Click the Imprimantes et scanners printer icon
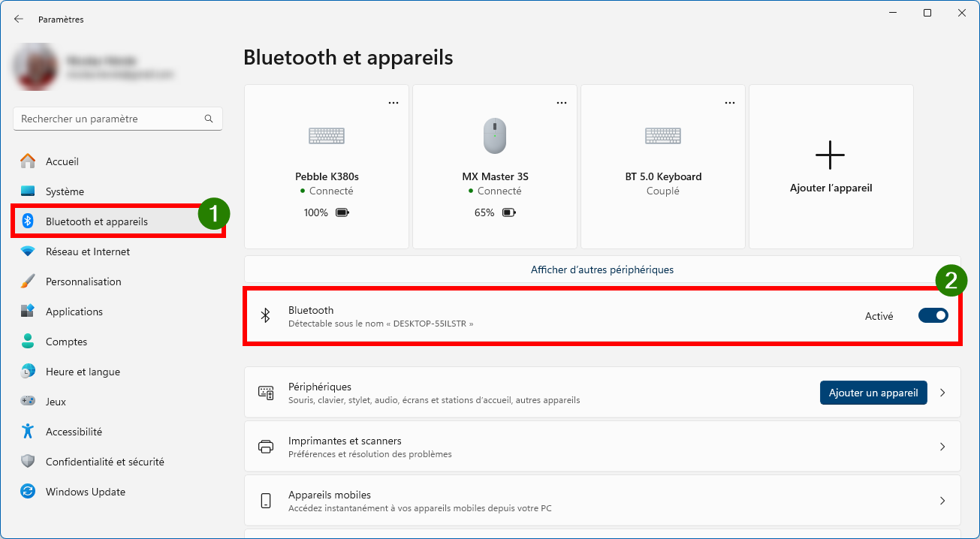The width and height of the screenshot is (980, 539). (266, 447)
